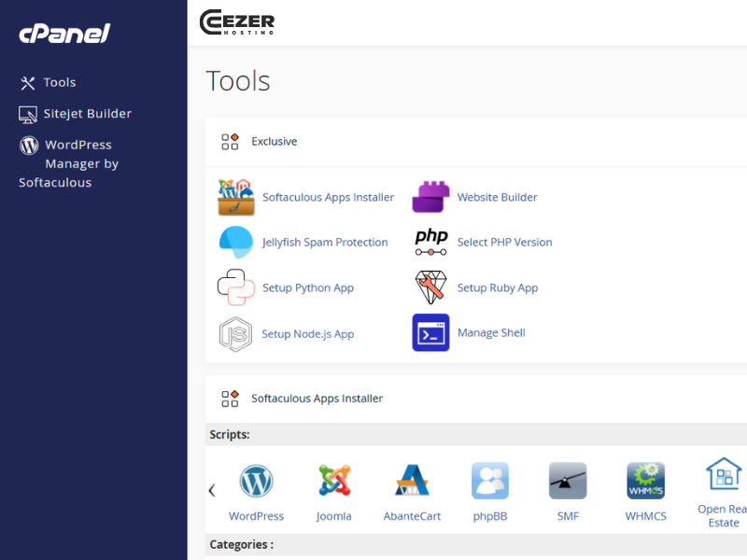The image size is (747, 560).
Task: Click the cPanel logo
Action: [x=64, y=35]
